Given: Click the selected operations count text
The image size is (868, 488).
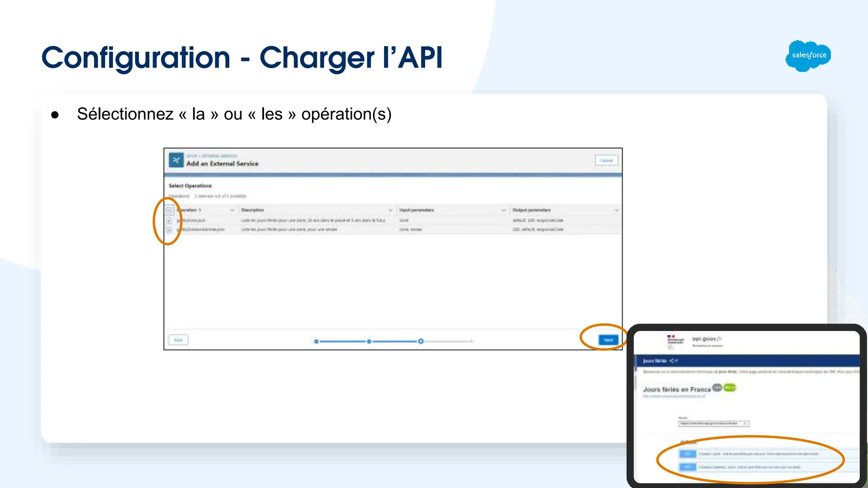Looking at the screenshot, I should tap(220, 196).
